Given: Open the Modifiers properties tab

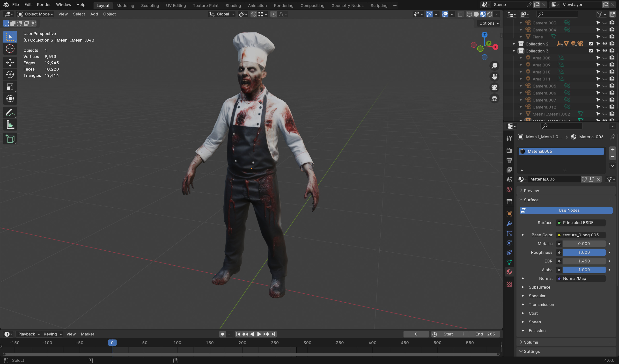Looking at the screenshot, I should [509, 224].
